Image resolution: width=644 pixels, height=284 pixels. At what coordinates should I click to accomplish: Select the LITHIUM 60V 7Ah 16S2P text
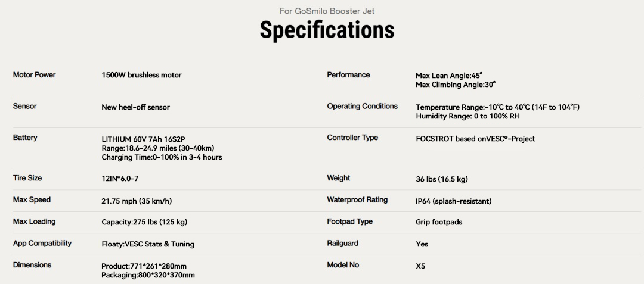click(145, 138)
